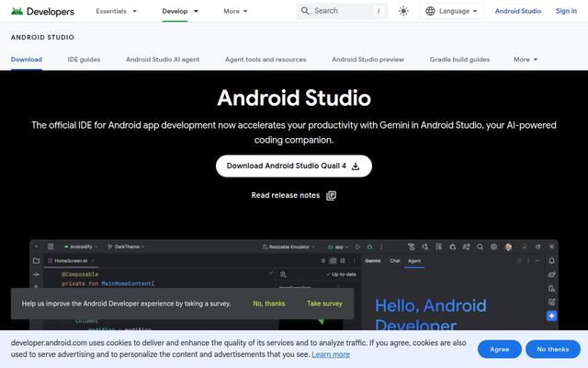This screenshot has height=368, width=588.
Task: Click the magnifier icon in the search box
Action: pyautogui.click(x=305, y=11)
